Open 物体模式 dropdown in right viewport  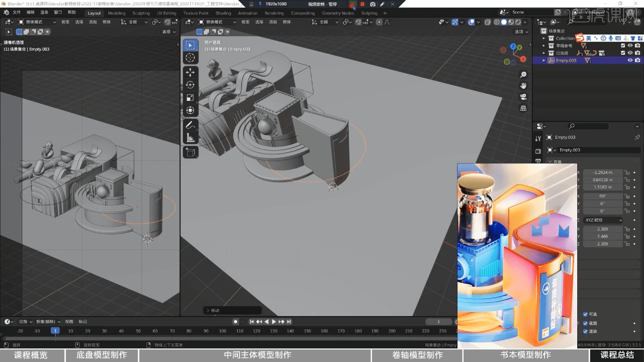217,22
